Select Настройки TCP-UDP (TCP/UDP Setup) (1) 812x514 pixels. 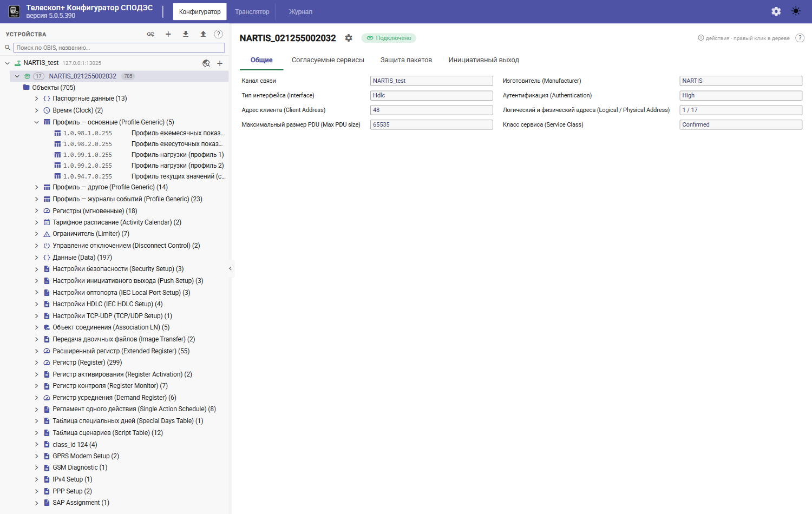pyautogui.click(x=113, y=316)
